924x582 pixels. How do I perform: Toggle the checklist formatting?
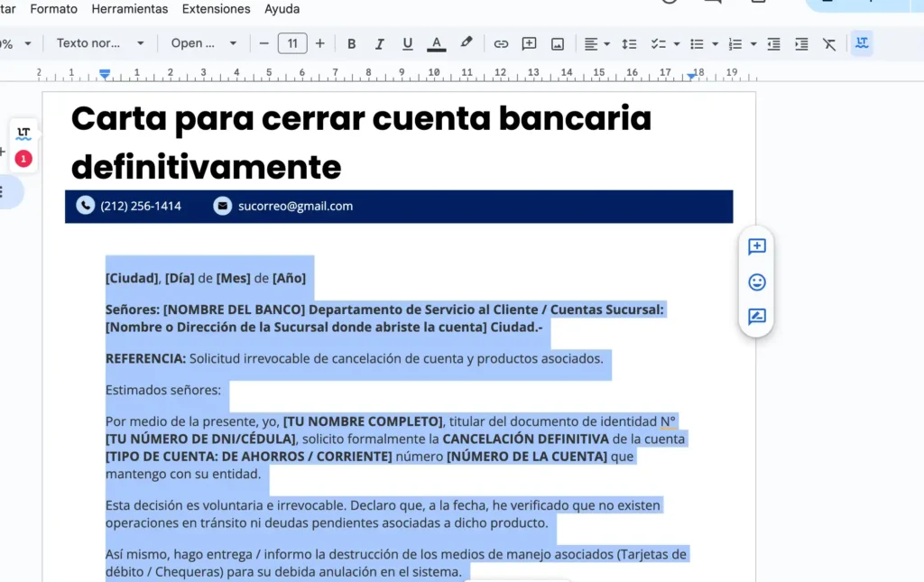(658, 42)
